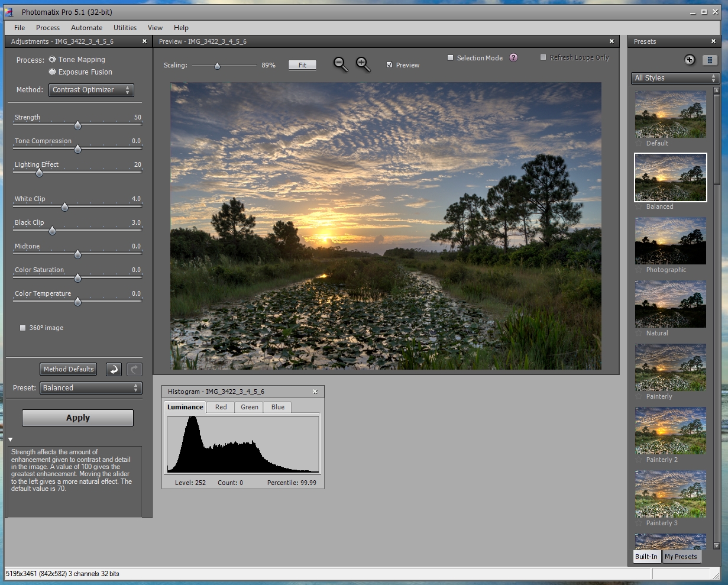This screenshot has height=585, width=728.
Task: Click the White Clip slider handle
Action: pos(64,207)
